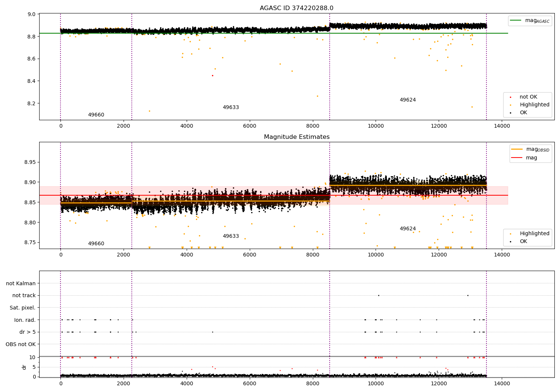This screenshot has height=392, width=560.
Task: Click the 10 tick on the dr axis
Action: click(32, 357)
